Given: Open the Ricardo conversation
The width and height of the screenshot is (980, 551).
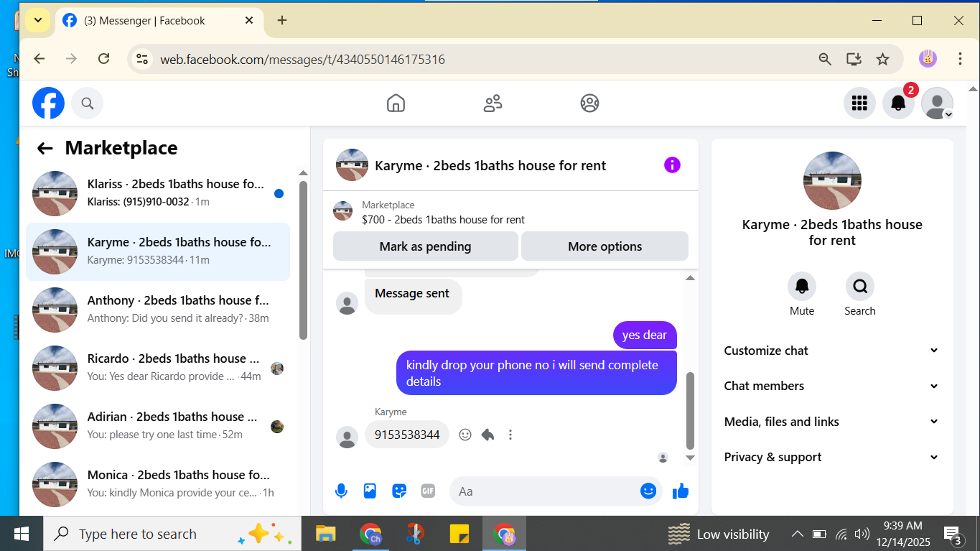Looking at the screenshot, I should (158, 368).
